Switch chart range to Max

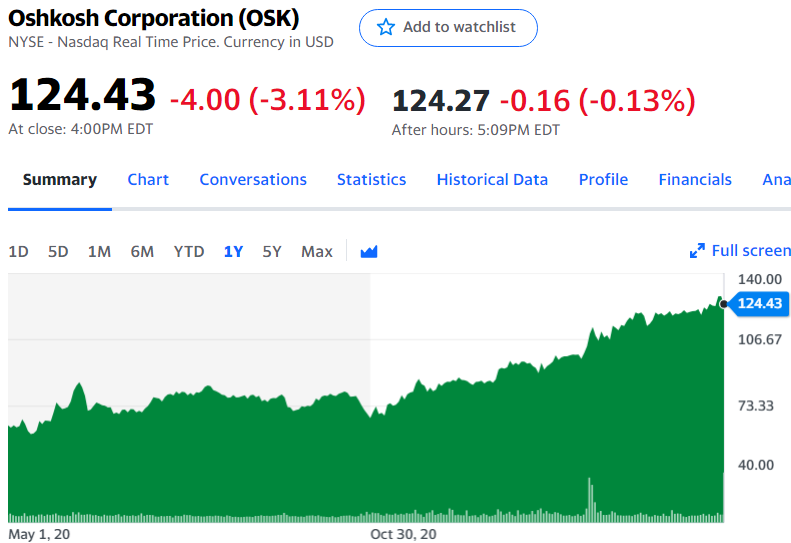click(317, 251)
